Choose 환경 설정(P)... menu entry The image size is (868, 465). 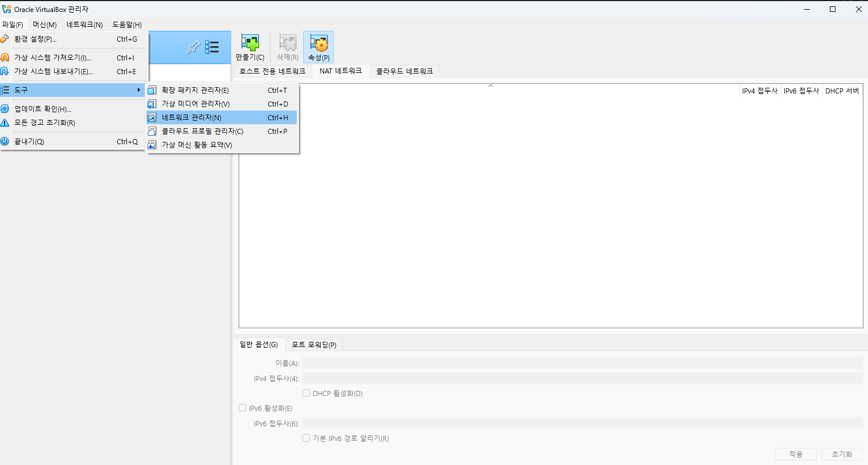click(73, 39)
